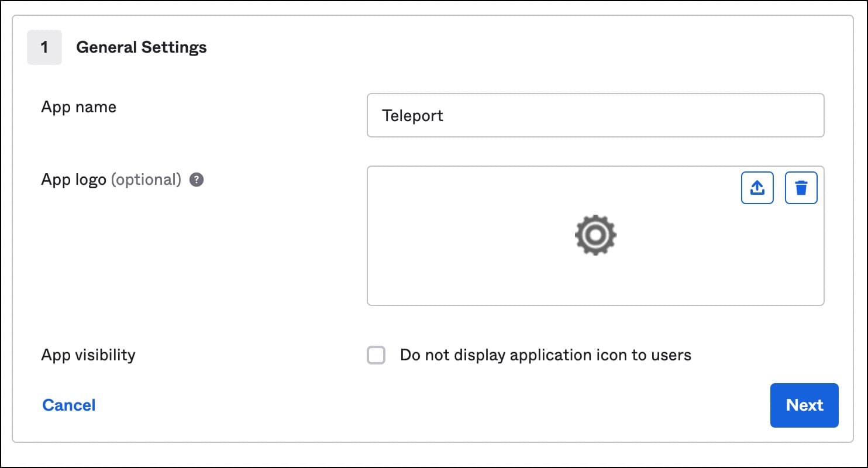Click 'Do not display application icon to users' label
Viewport: 868px width, 468px height.
coord(545,355)
